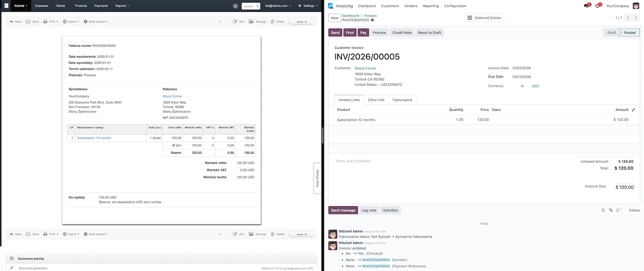Viewport: 644px width, 271px height.
Task: Open the Products menu in Fakturownia
Action: pyautogui.click(x=81, y=6)
